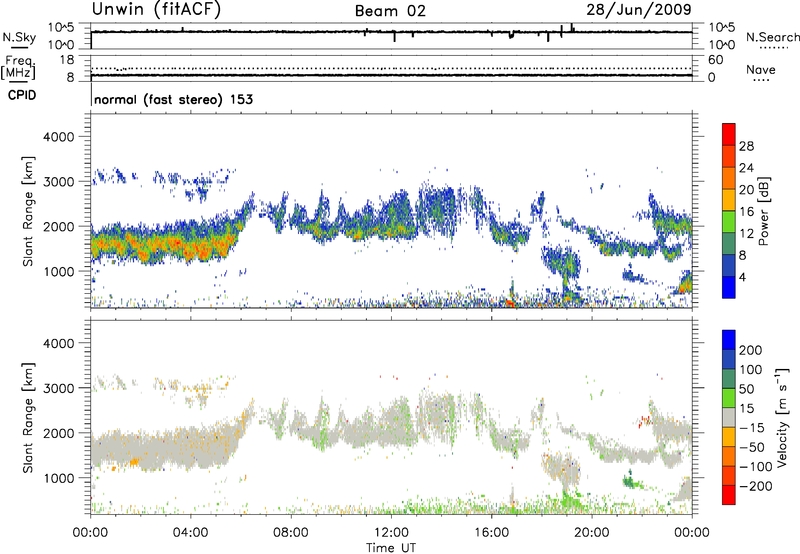Click the right "10^0" noise axis tick

pos(722,45)
